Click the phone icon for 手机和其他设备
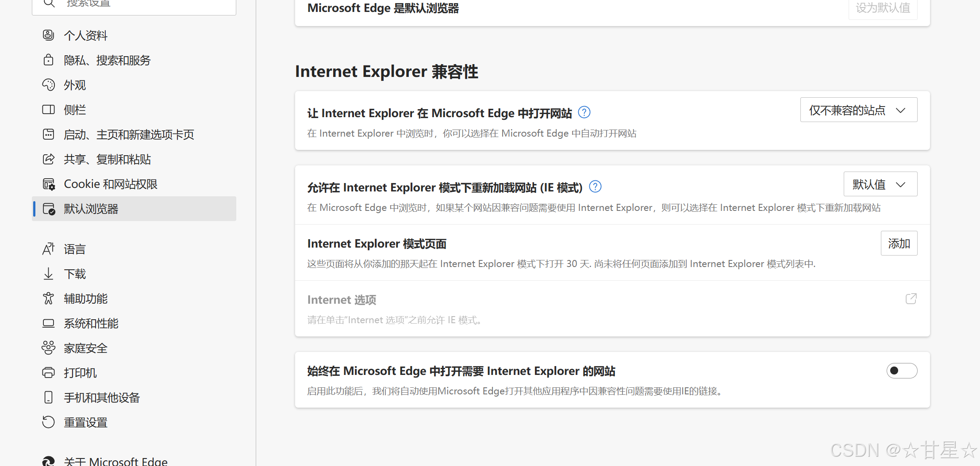Viewport: 980px width, 466px height. tap(49, 397)
